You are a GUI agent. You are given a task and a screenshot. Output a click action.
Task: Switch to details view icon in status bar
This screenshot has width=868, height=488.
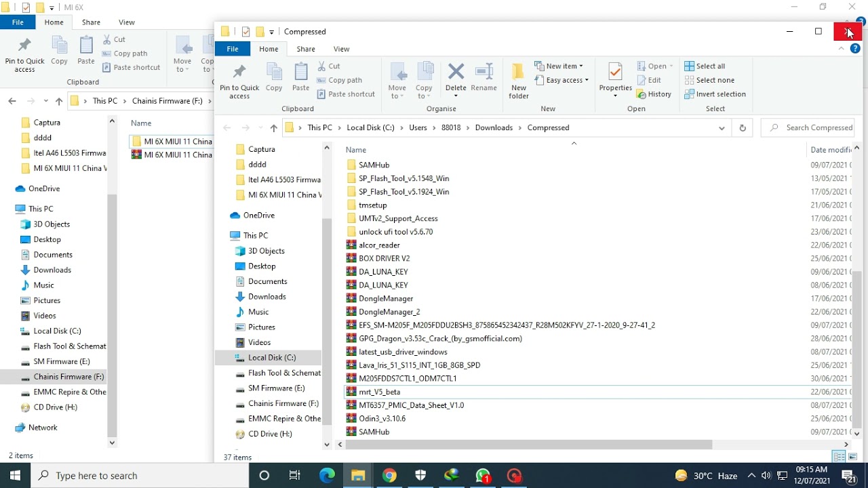point(839,457)
